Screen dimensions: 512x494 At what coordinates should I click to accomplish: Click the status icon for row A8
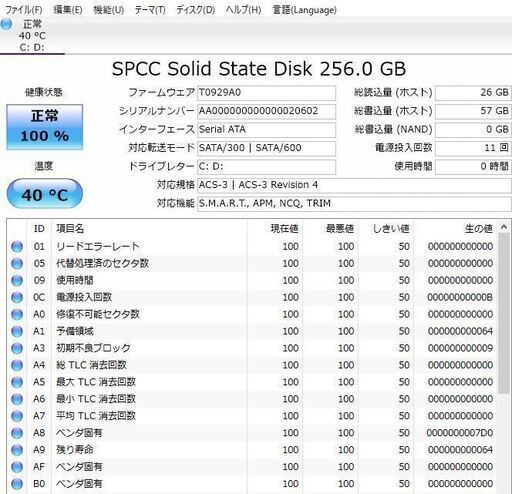pos(17,433)
